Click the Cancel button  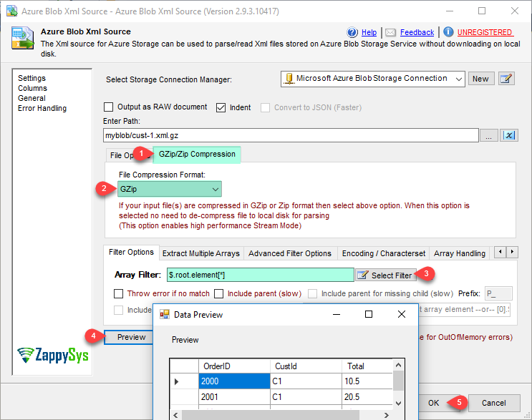click(494, 403)
